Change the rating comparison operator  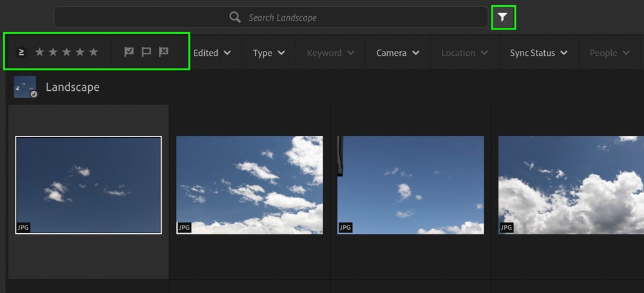pyautogui.click(x=21, y=52)
